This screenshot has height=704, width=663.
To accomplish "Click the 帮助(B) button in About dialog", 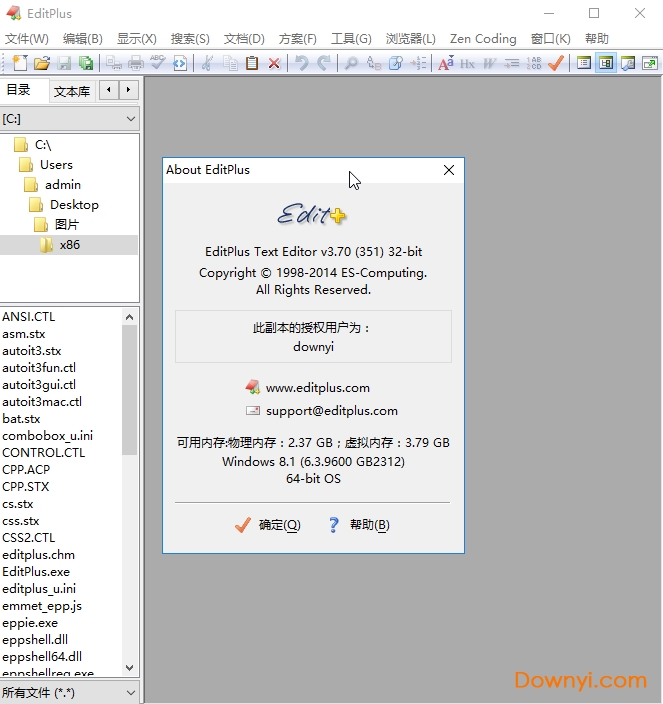I will click(359, 524).
